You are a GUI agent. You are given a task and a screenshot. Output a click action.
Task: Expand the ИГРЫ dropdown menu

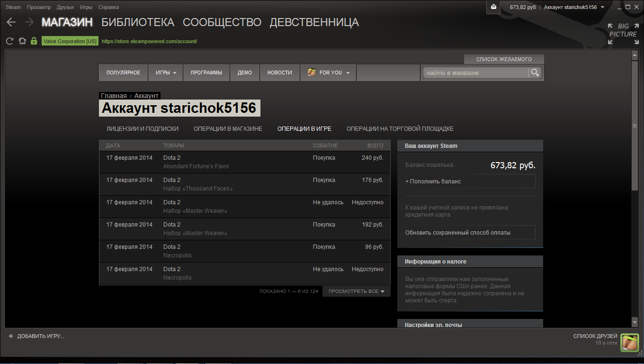point(166,73)
